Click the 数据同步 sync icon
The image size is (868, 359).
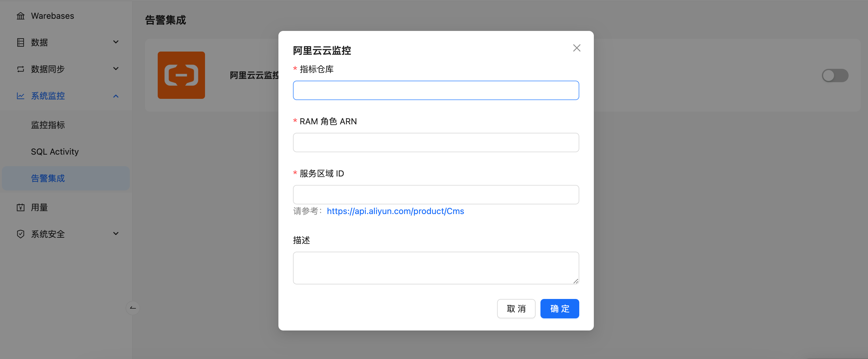point(21,69)
